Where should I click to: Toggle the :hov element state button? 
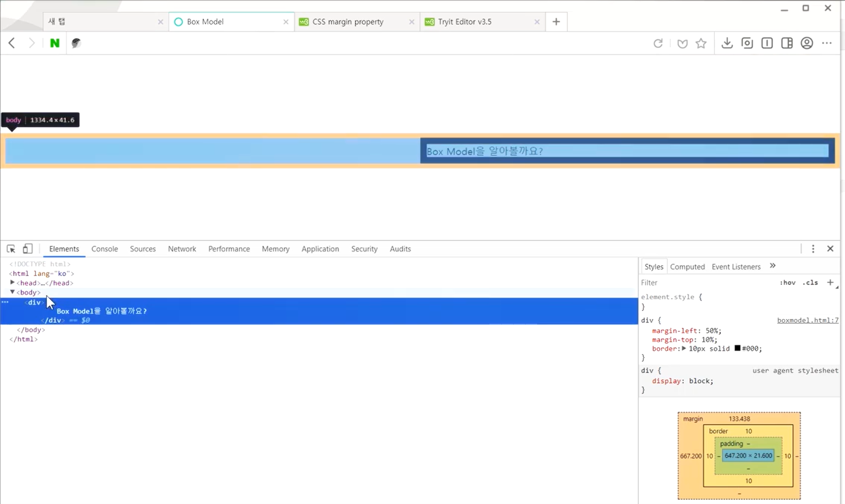click(x=787, y=283)
